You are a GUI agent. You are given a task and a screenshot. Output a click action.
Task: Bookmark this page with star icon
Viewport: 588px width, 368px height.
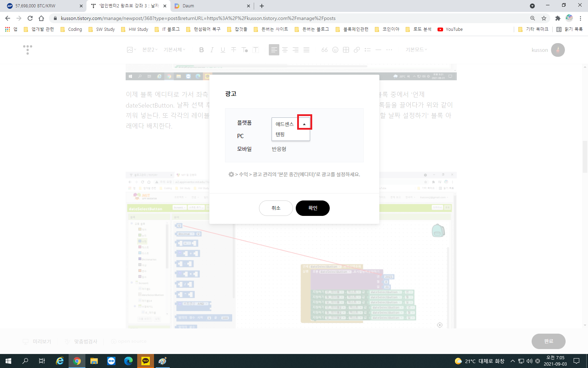point(544,18)
